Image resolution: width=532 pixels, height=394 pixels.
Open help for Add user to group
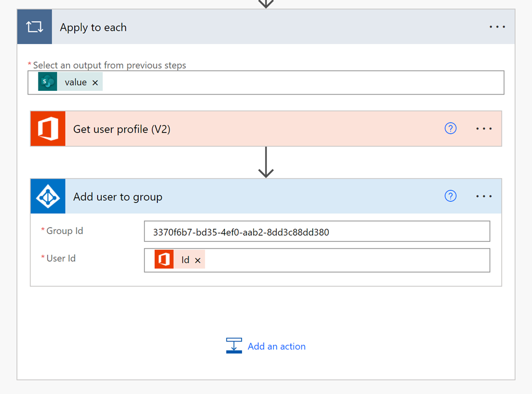[450, 196]
